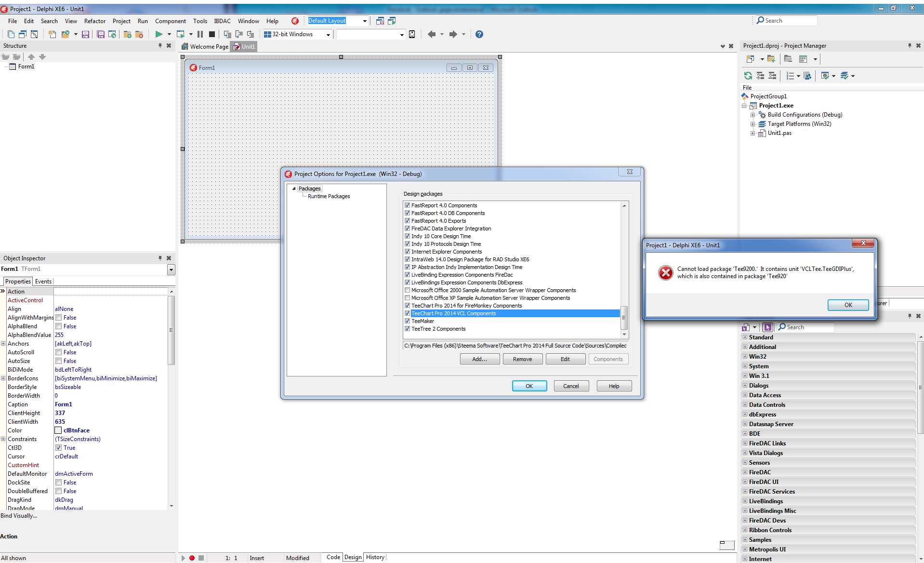The image size is (924, 563).
Task: Click the Refresh icon in Project Manager
Action: 748,76
